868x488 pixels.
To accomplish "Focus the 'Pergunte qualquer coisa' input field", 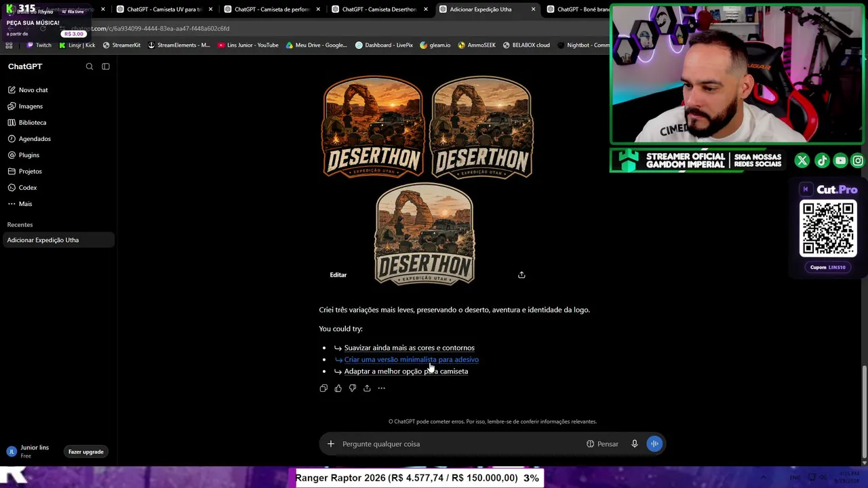I will 461,444.
